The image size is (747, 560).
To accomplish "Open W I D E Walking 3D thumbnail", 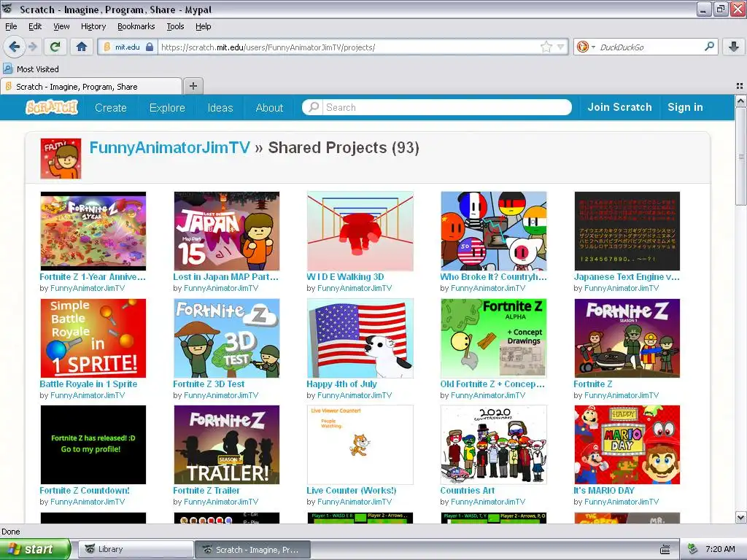I will [360, 231].
